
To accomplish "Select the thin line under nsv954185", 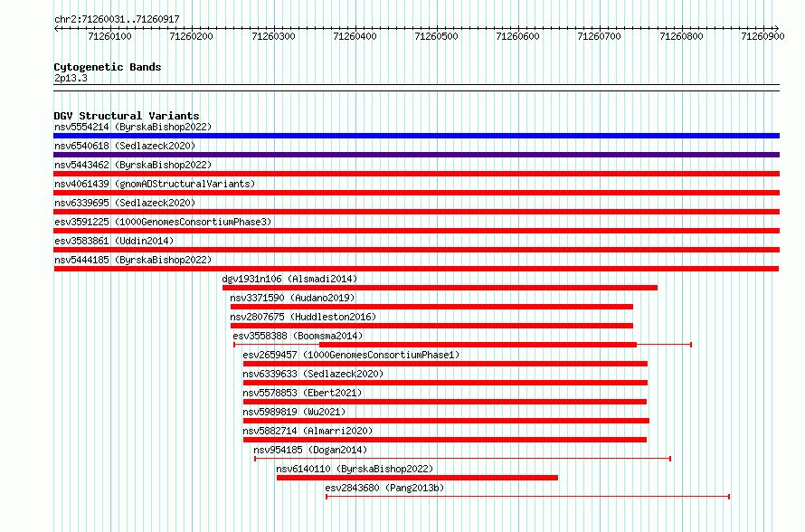I will 462,459.
